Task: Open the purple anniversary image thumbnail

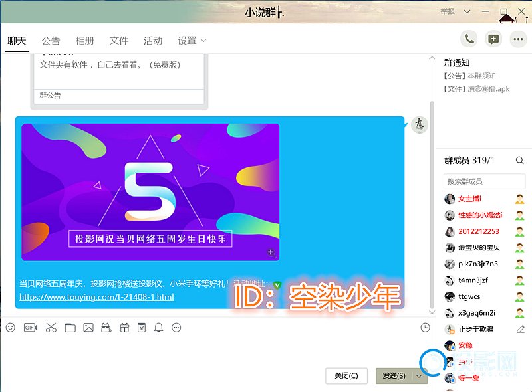Action: pyautogui.click(x=150, y=192)
